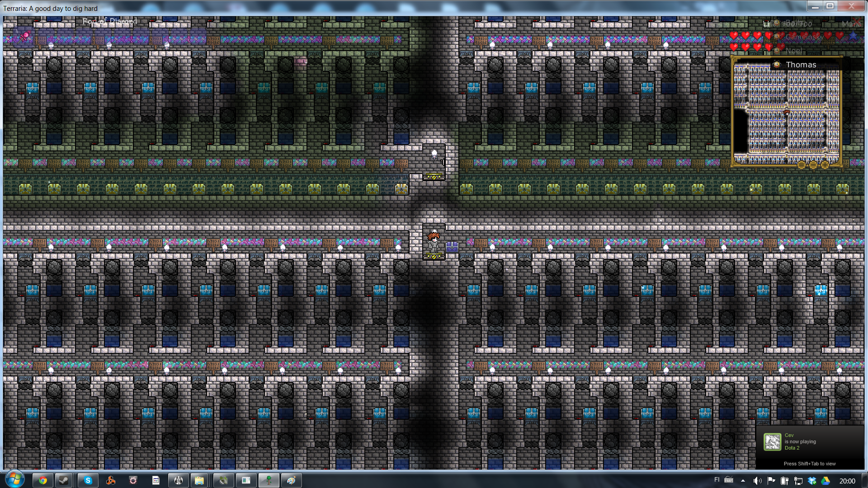The image size is (868, 488).
Task: Open the Windows Start menu
Action: (14, 479)
